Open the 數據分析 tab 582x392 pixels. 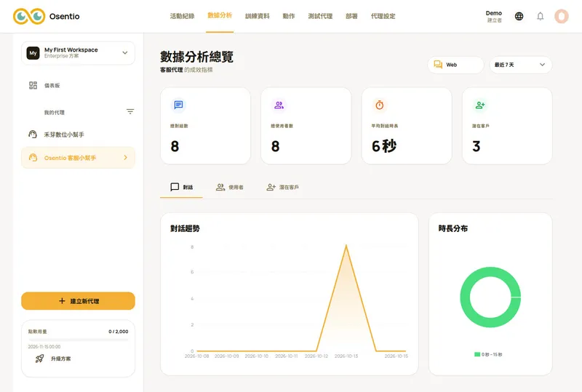pos(220,15)
